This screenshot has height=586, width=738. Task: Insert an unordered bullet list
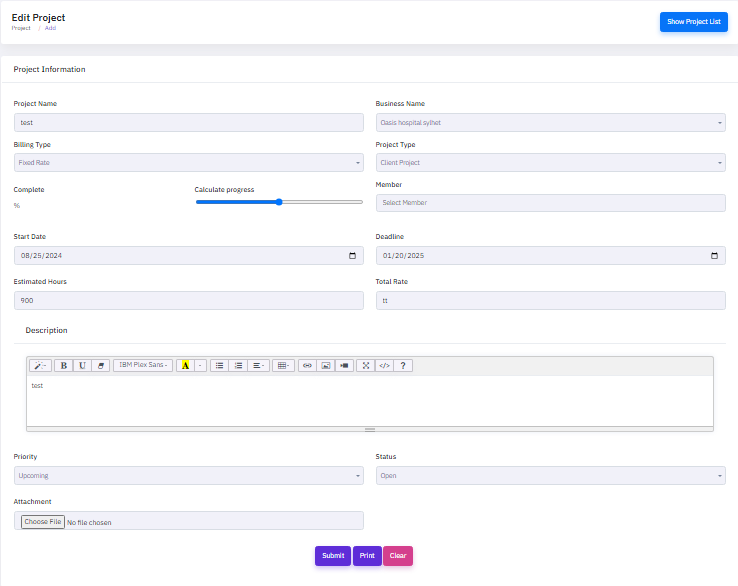[220, 366]
